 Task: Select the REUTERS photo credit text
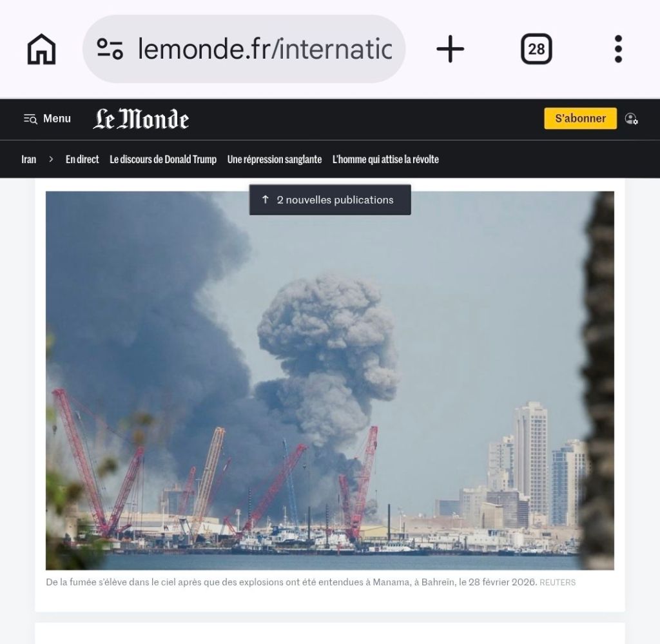coord(558,583)
